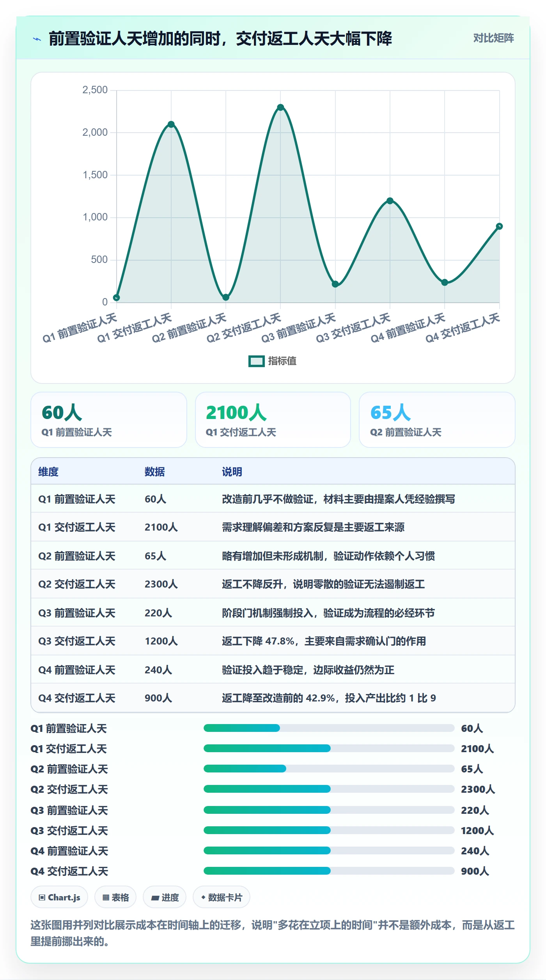Screen dimensions: 546x980
Task: Click the 60人 data card
Action: tap(109, 420)
